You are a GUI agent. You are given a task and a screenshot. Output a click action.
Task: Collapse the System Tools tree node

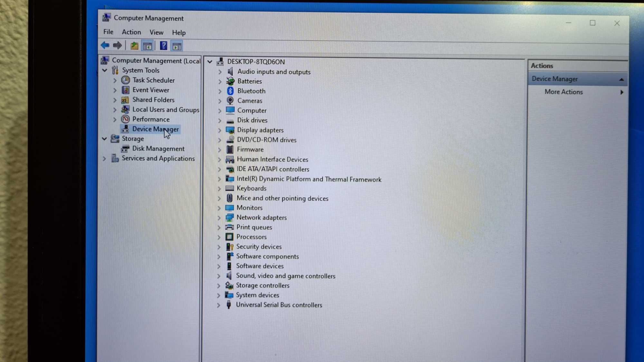click(105, 70)
